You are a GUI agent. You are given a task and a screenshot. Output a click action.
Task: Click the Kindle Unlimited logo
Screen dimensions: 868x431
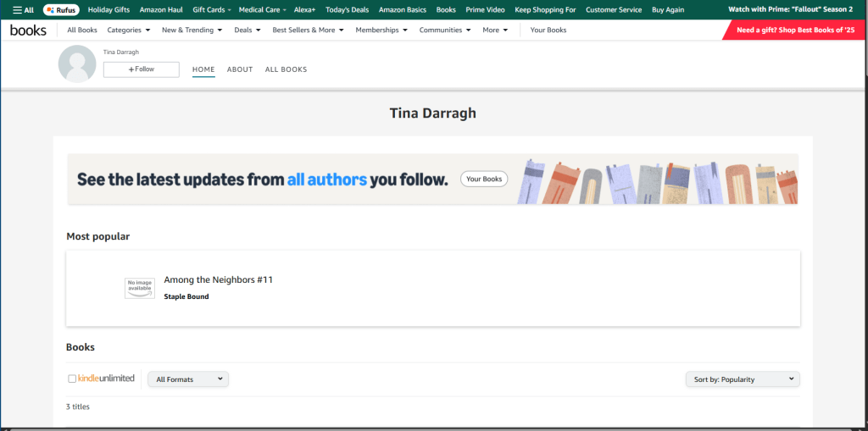click(106, 379)
